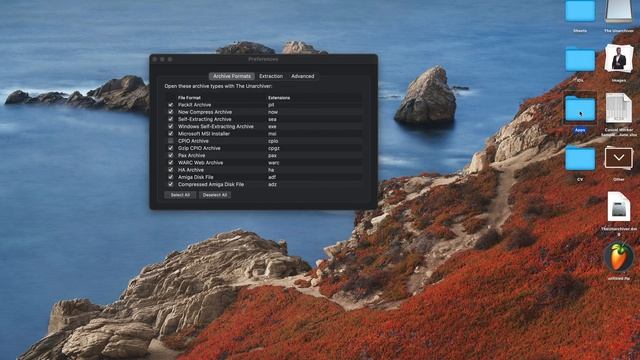Screen dimensions: 640x360
Task: Select the Apps folder on the desktop
Action: tap(580, 109)
